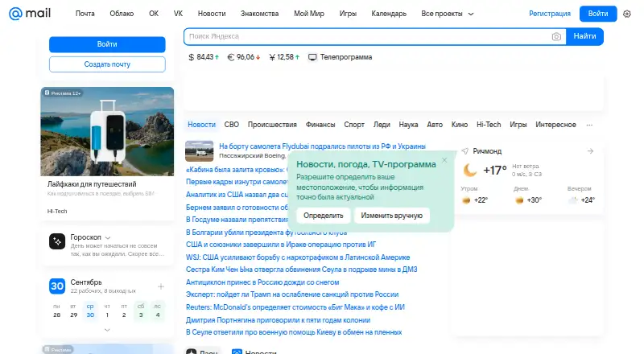Open Мой Мир in top navigation
Image resolution: width=644 pixels, height=354 pixels.
pyautogui.click(x=309, y=14)
